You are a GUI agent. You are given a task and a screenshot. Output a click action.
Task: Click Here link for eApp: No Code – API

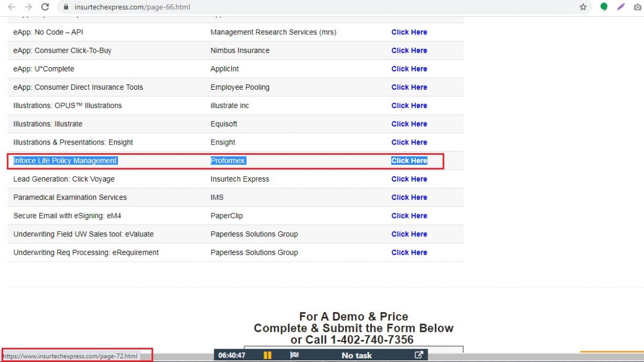pyautogui.click(x=409, y=32)
